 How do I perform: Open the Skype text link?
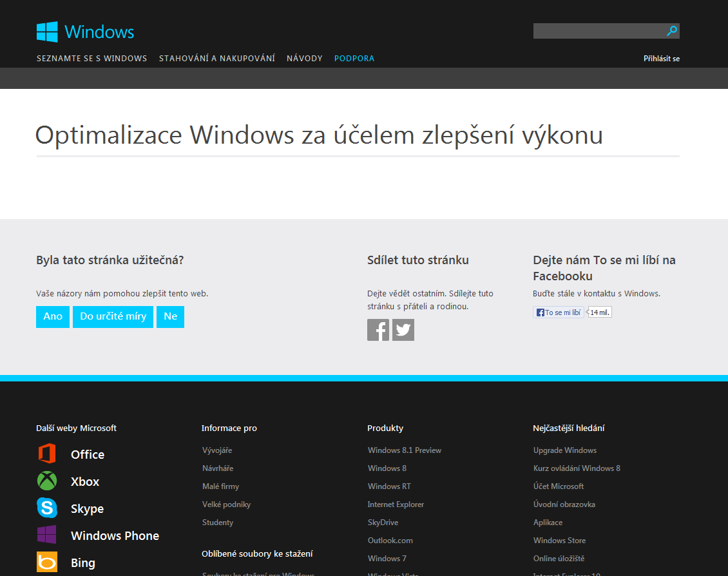(87, 509)
